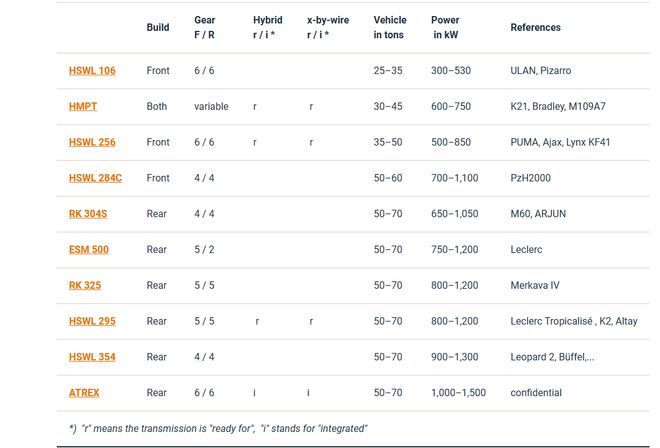Screen dimensions: 660x448
Task: Click the Build column header
Action: 158,27
